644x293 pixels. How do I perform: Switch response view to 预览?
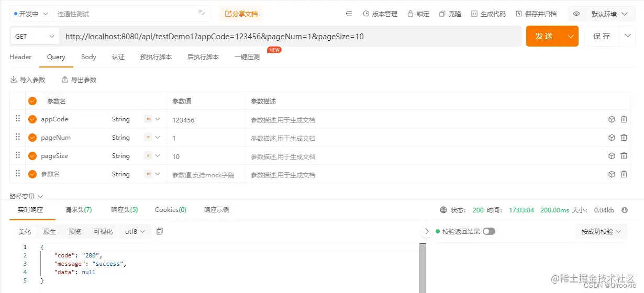coord(75,231)
